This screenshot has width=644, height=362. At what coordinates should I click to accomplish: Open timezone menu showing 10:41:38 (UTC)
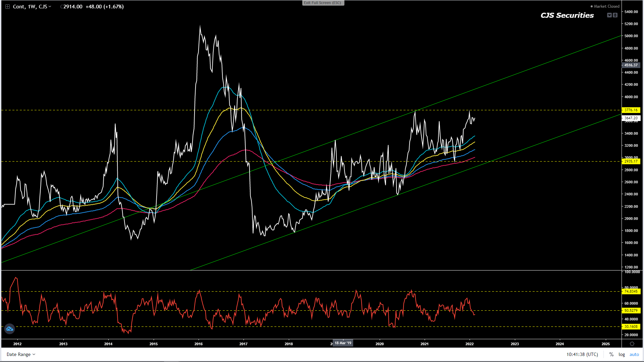pyautogui.click(x=582, y=354)
